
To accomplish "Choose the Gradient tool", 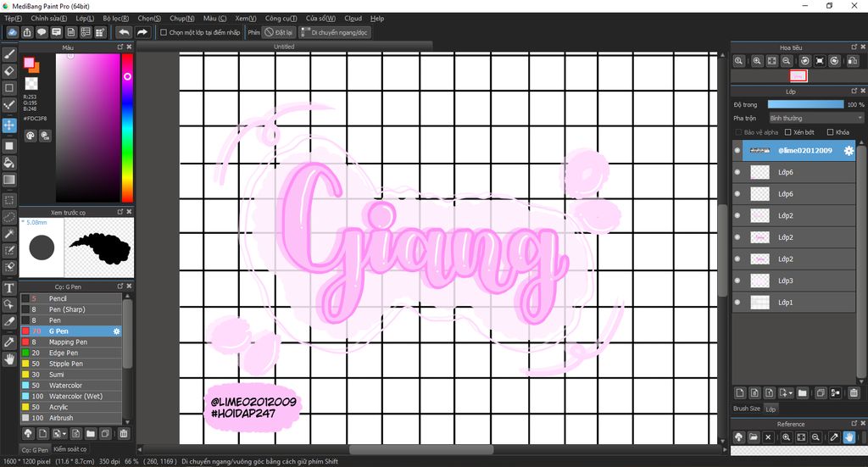I will (8, 180).
